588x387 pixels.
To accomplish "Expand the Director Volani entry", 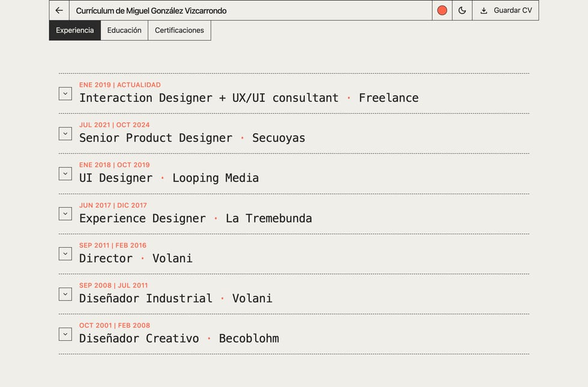I will 65,254.
